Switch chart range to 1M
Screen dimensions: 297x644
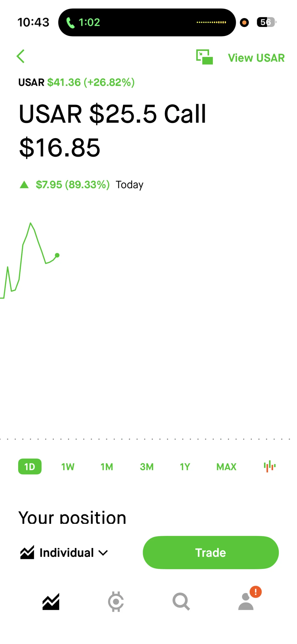click(x=107, y=467)
